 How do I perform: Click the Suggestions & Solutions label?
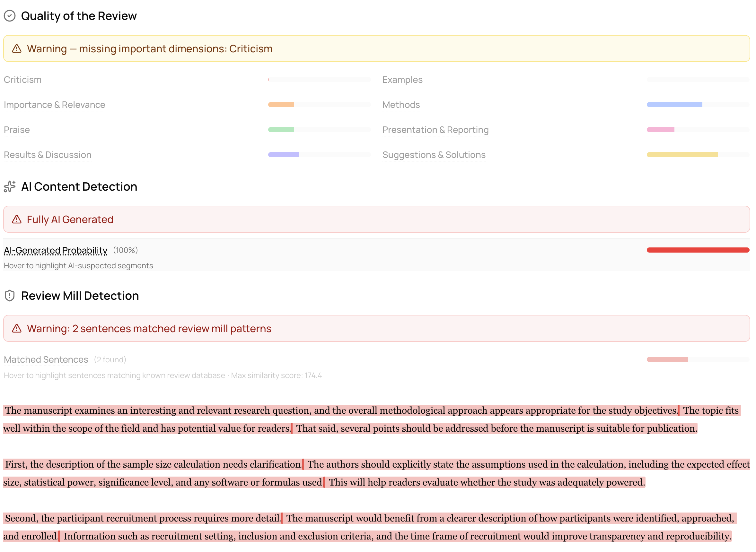tap(434, 155)
